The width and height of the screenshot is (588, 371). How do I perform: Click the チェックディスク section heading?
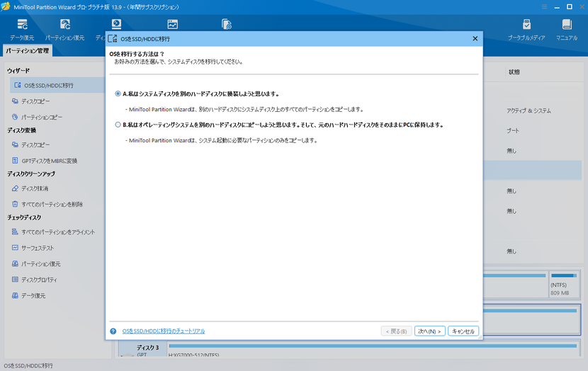24,217
